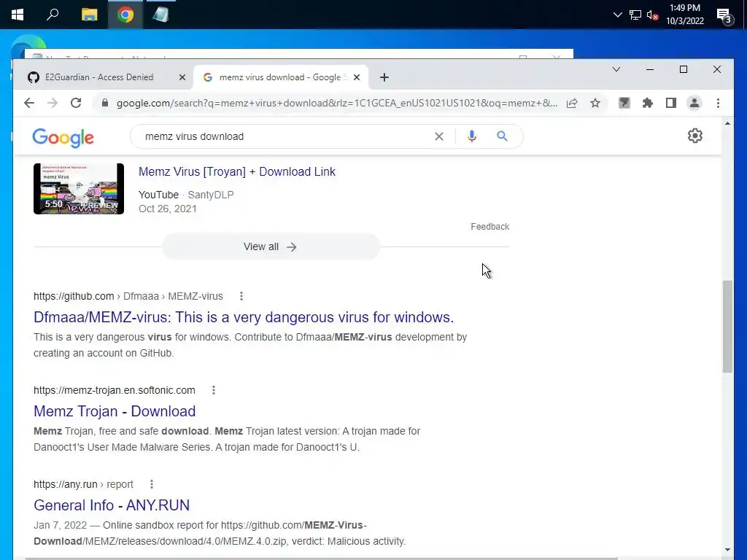Open General Info - ANY.RUN result
Viewport: 747px width, 560px height.
point(112,505)
